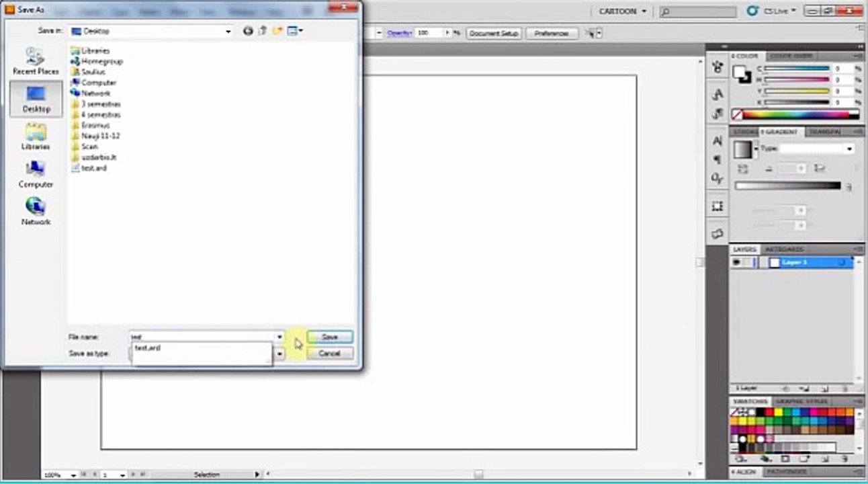Viewport: 868px width, 484px height.
Task: Open the Homegroup entry in file list
Action: click(96, 61)
